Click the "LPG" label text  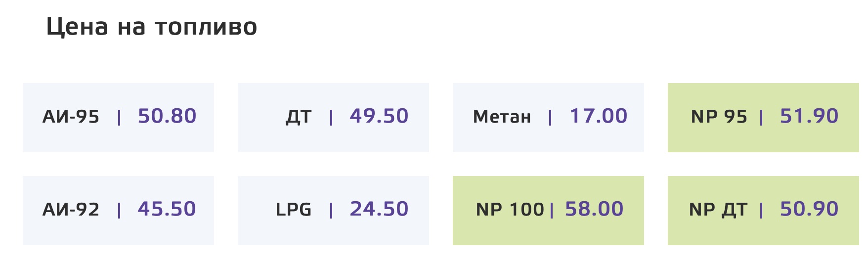pyautogui.click(x=294, y=210)
